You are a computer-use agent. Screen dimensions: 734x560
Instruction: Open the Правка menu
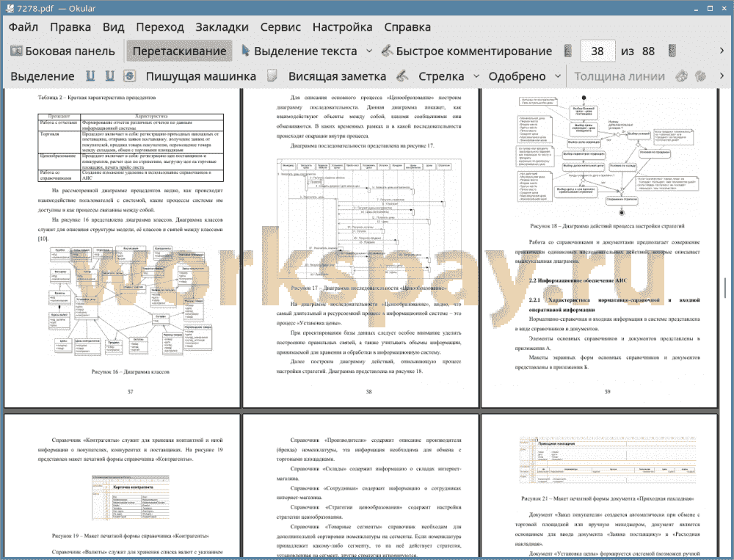tap(70, 27)
